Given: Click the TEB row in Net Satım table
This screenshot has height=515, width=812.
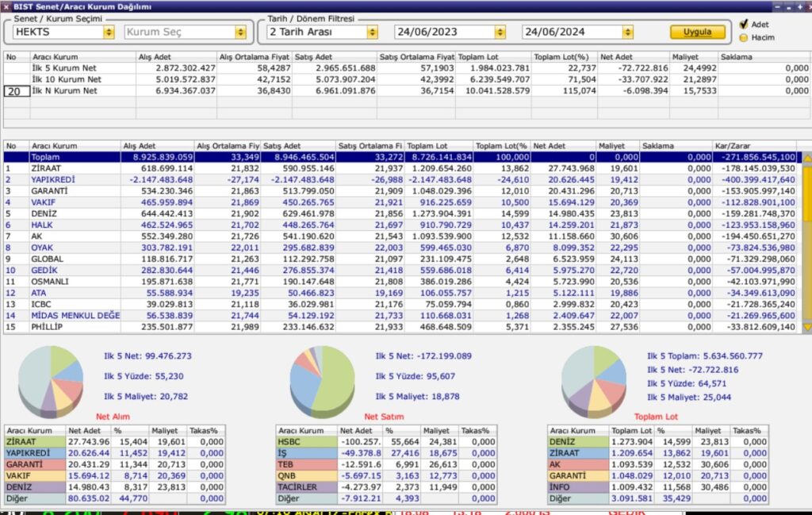Looking at the screenshot, I should click(x=386, y=465).
